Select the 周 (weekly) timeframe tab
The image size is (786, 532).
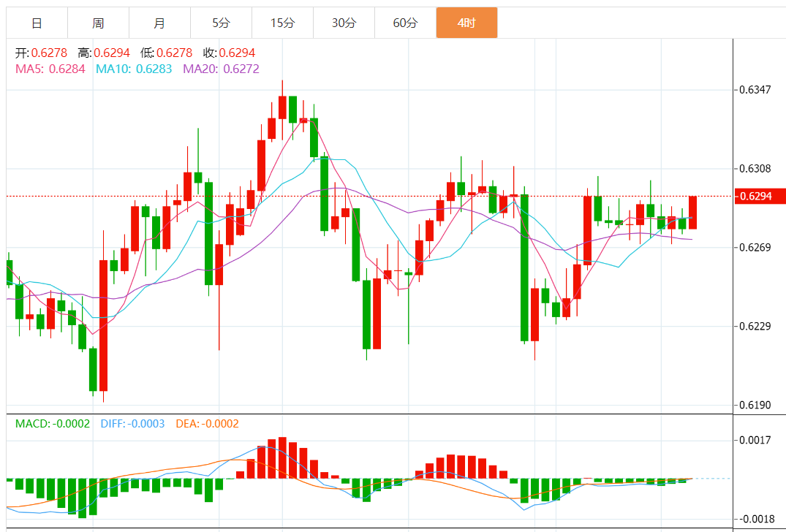(x=98, y=23)
